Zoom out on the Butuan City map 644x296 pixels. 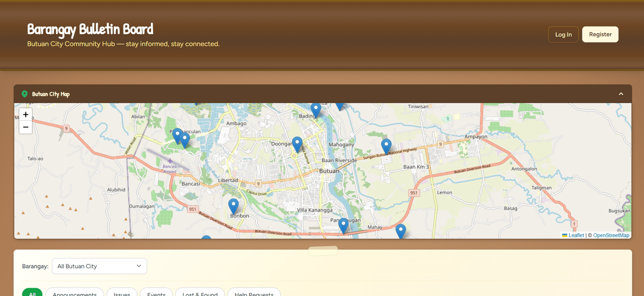[26, 127]
